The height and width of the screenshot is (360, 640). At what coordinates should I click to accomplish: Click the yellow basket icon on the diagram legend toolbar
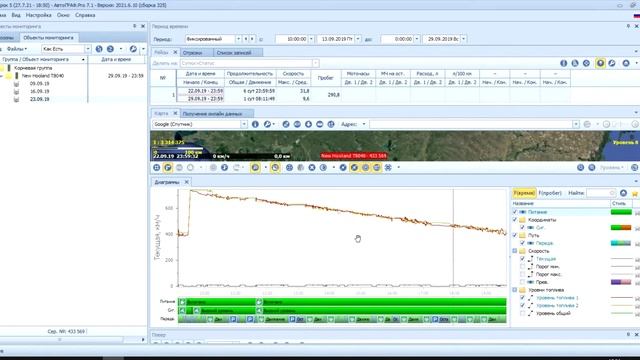pos(635,193)
